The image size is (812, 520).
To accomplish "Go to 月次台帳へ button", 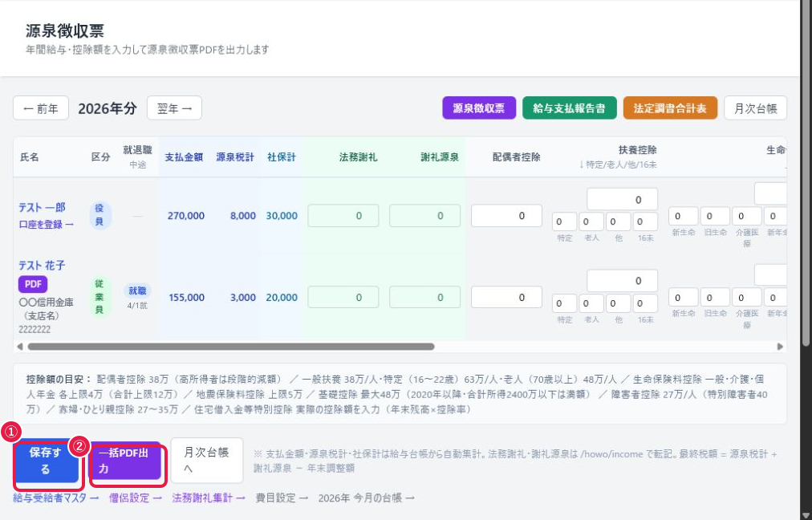I will pos(207,461).
